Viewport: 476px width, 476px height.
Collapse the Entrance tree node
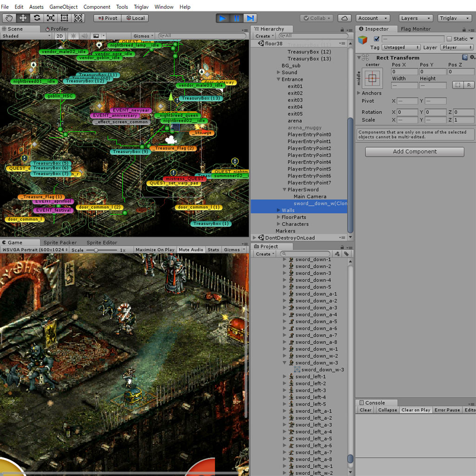278,79
